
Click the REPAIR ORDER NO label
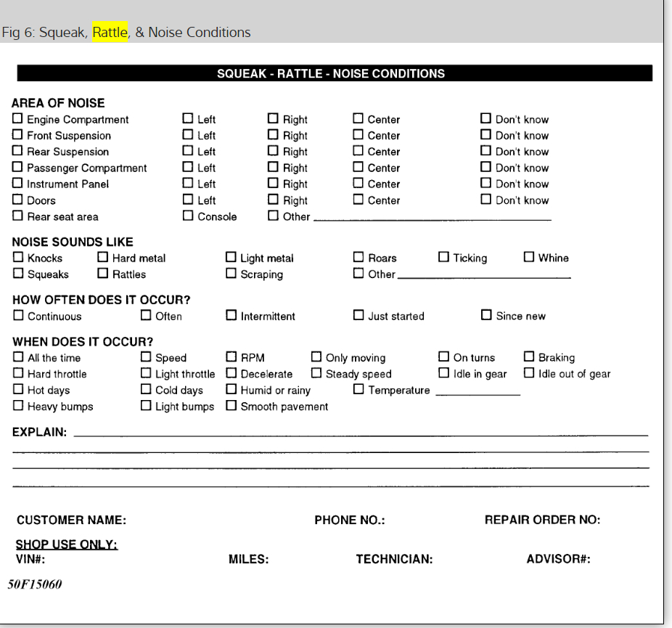click(542, 520)
